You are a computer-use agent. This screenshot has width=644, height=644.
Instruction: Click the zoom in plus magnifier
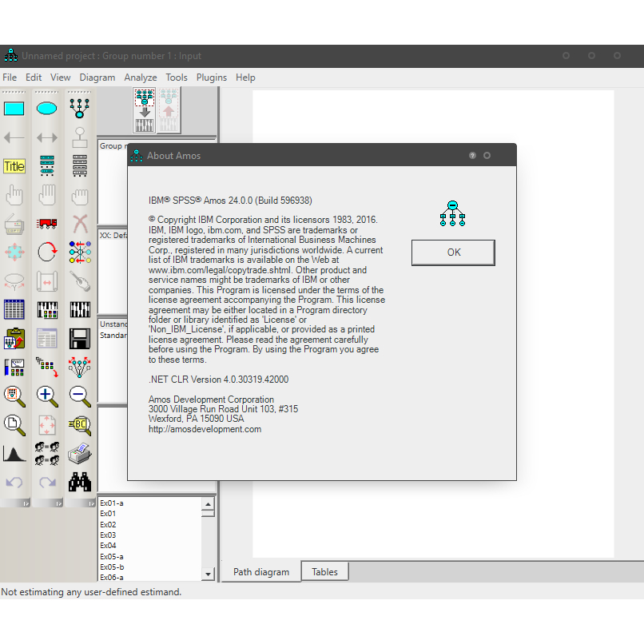47,395
